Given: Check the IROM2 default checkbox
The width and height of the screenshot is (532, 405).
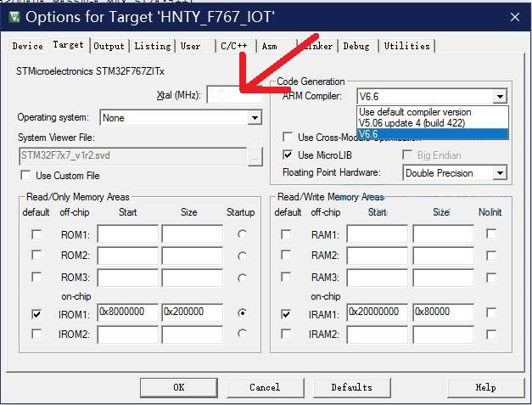Looking at the screenshot, I should tap(36, 334).
